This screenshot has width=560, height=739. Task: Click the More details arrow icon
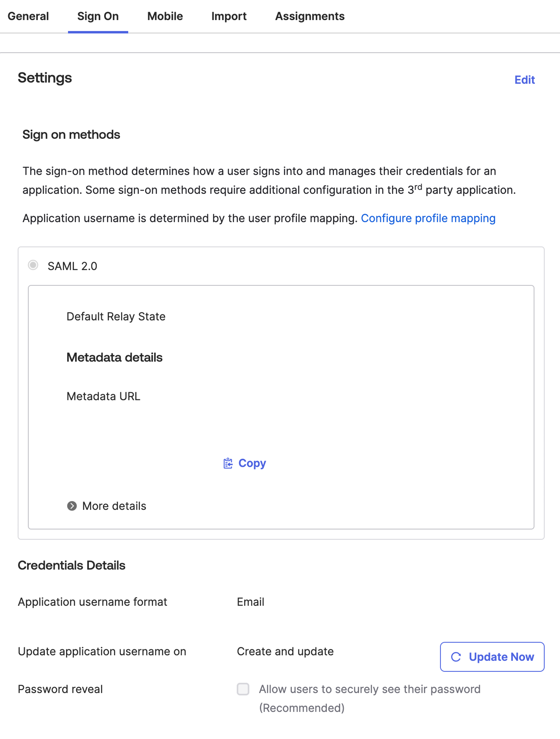point(72,506)
